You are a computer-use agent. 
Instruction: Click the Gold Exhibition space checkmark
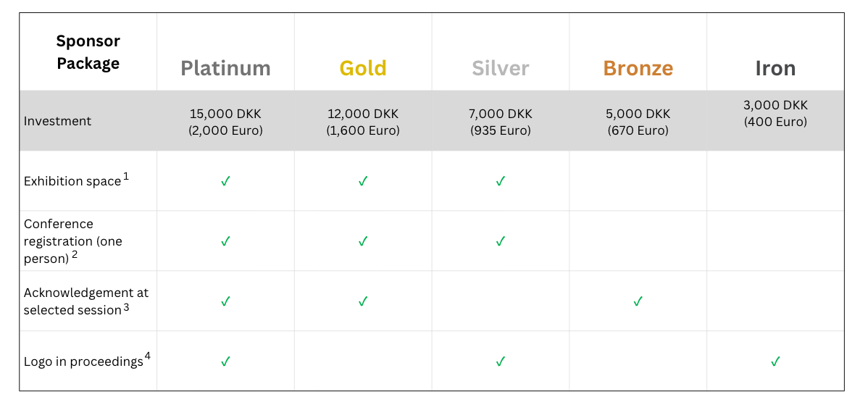[x=363, y=181]
